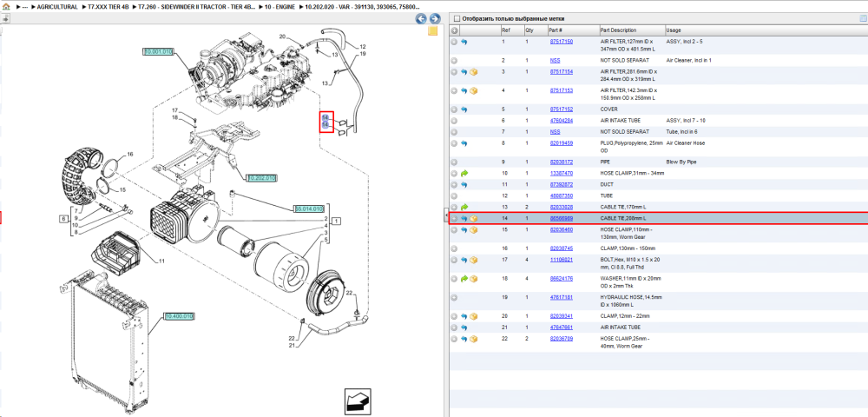Open diagram reference 10.400.010
The width and height of the screenshot is (868, 417).
point(180,316)
